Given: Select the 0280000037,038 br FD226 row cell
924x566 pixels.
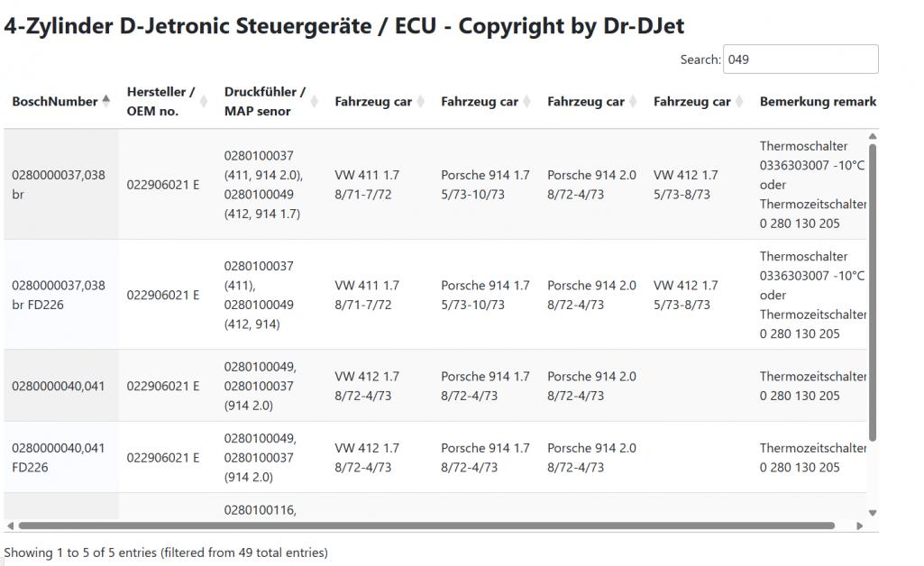Looking at the screenshot, I should tap(59, 295).
